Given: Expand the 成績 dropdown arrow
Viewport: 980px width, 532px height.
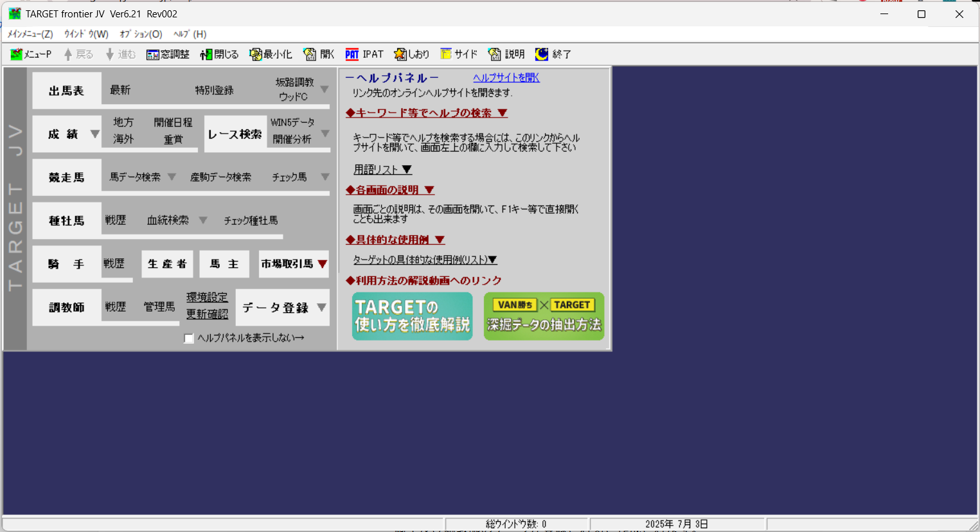Looking at the screenshot, I should coord(95,134).
